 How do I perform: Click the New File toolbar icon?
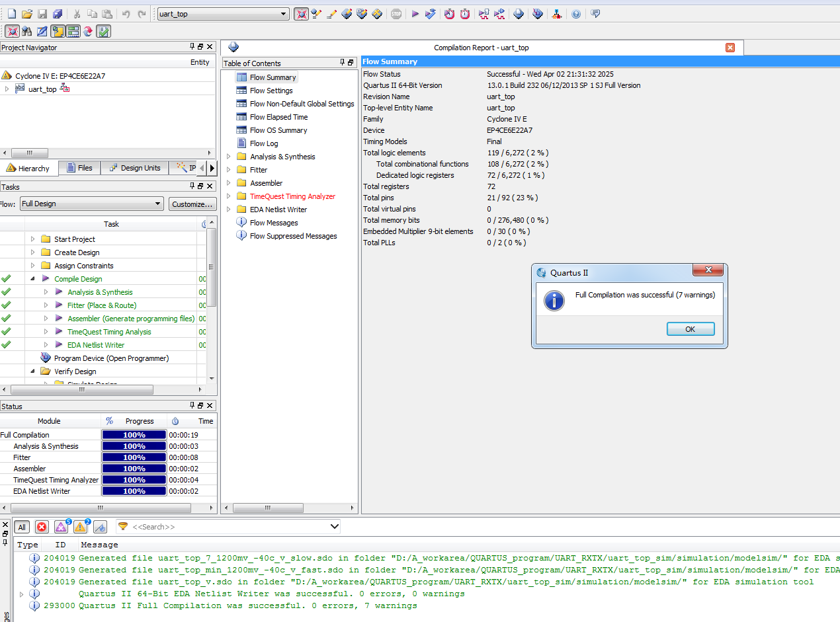click(12, 13)
